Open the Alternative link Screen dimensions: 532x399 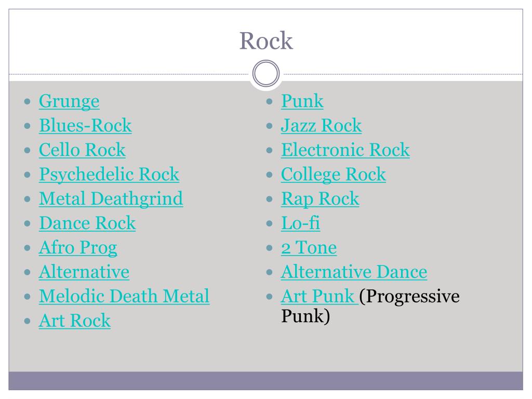pos(84,272)
